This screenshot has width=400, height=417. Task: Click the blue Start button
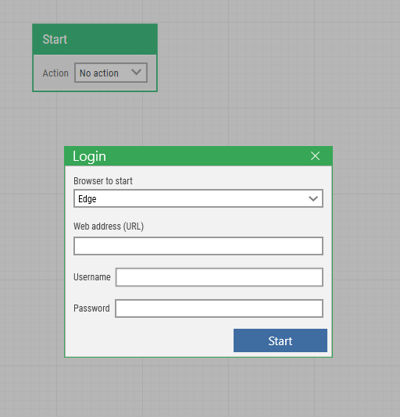280,341
